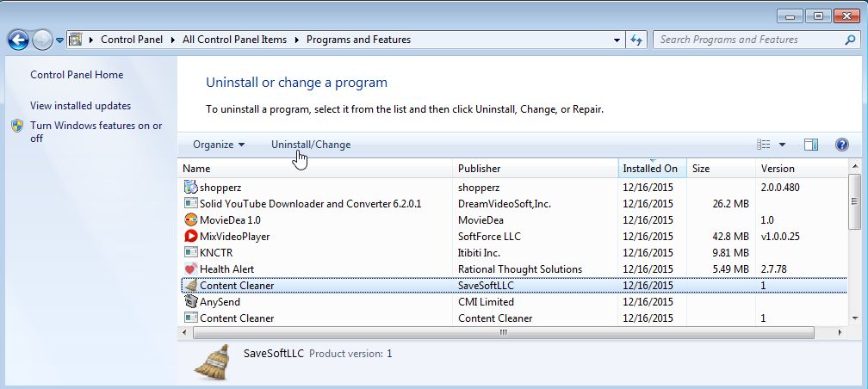Viewport: 868px width, 389px height.
Task: Click the horizontal scrollbar in the program list
Action: point(504,331)
